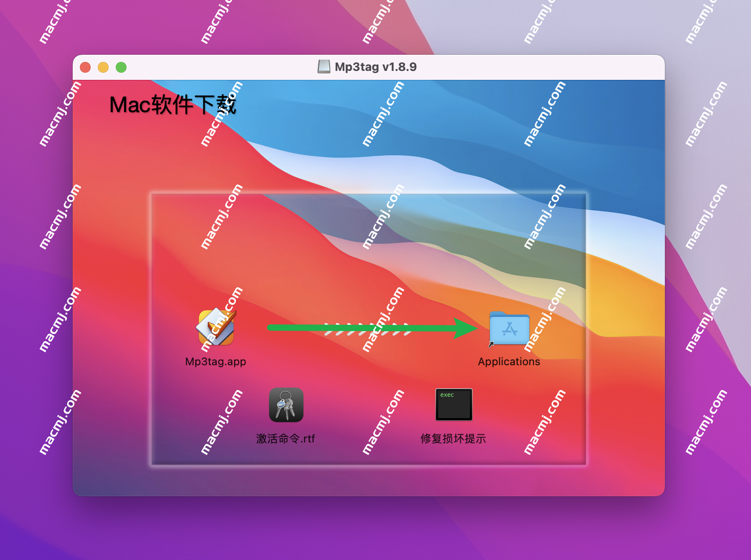
Task: Click the 激活命令.rtf file name
Action: pos(286,439)
